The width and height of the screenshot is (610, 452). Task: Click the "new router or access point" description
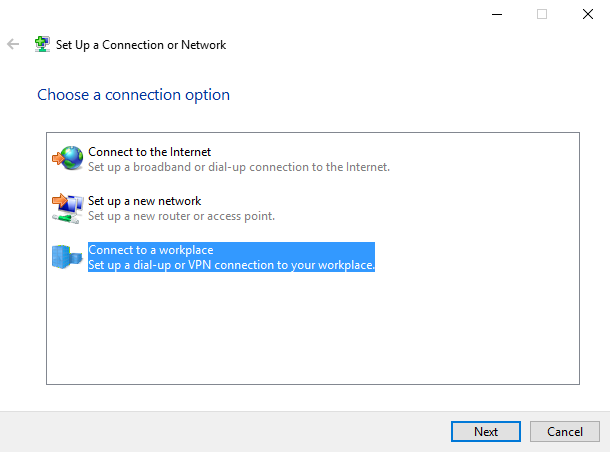coord(181,216)
